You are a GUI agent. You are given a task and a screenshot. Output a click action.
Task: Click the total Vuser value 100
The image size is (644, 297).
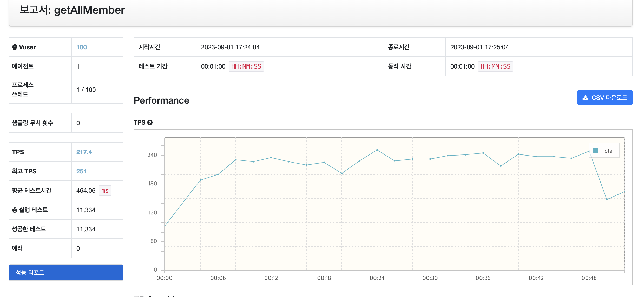(x=82, y=47)
